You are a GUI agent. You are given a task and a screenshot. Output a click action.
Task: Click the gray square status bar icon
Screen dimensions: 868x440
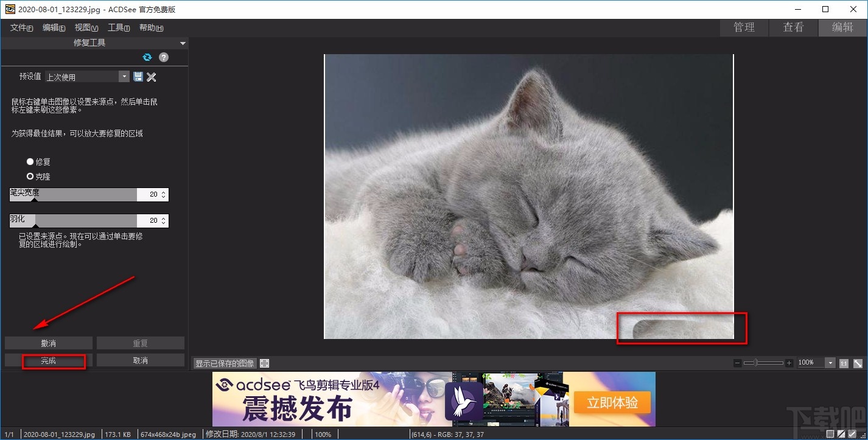pyautogui.click(x=830, y=434)
